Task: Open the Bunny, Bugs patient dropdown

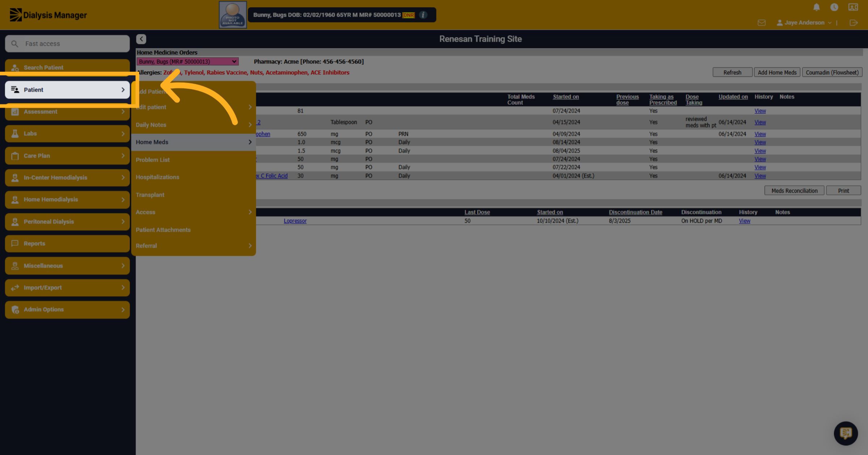Action: (x=187, y=62)
